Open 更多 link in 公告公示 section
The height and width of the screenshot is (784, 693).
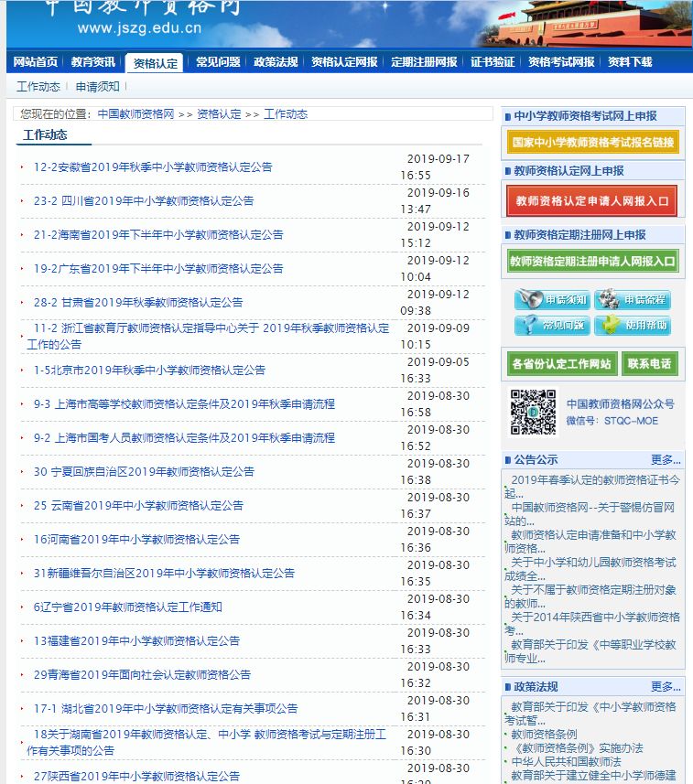pyautogui.click(x=666, y=459)
